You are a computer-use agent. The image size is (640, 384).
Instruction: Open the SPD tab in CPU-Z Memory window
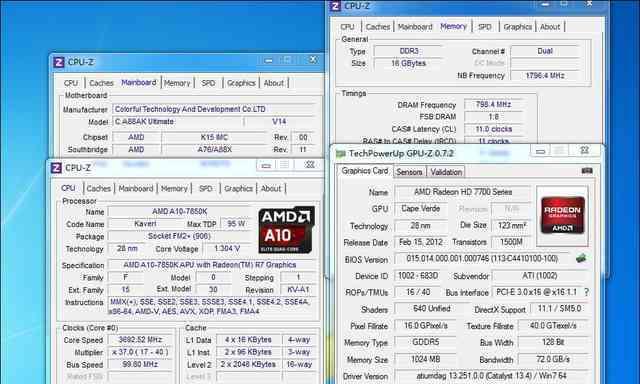click(x=485, y=27)
